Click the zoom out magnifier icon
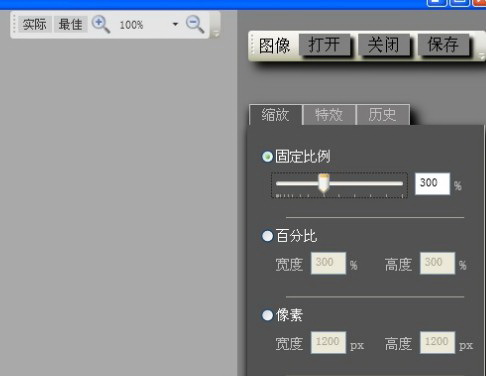This screenshot has width=486, height=376. 195,24
